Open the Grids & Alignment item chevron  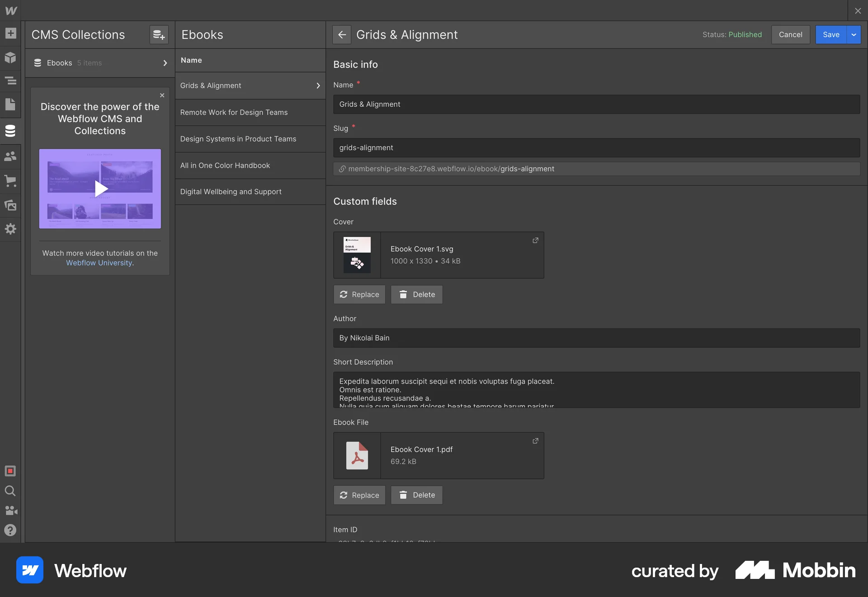318,85
